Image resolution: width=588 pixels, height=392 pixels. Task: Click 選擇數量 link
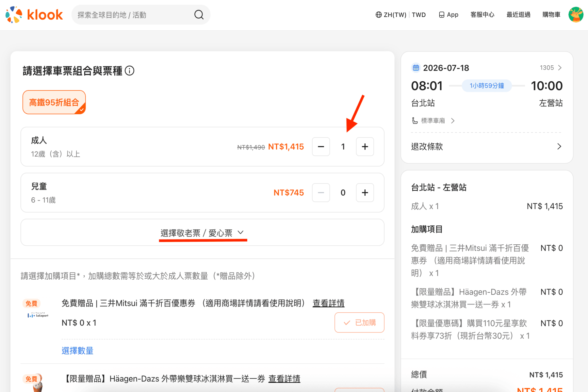coord(77,351)
